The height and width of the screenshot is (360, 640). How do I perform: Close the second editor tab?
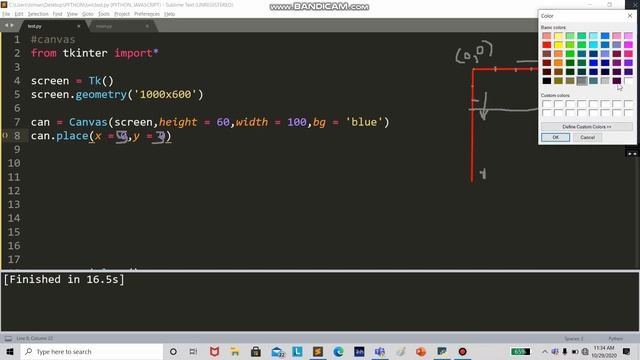pos(147,26)
